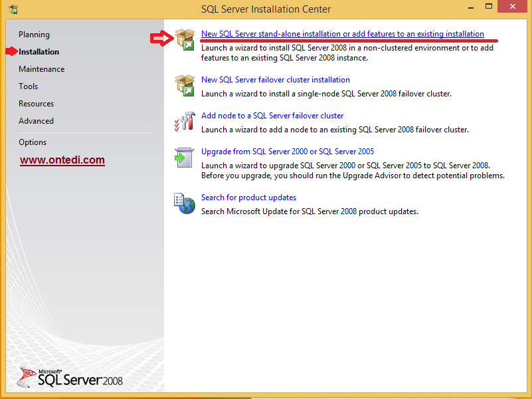Image resolution: width=532 pixels, height=399 pixels.
Task: Switch to the Advanced section
Action: click(37, 121)
